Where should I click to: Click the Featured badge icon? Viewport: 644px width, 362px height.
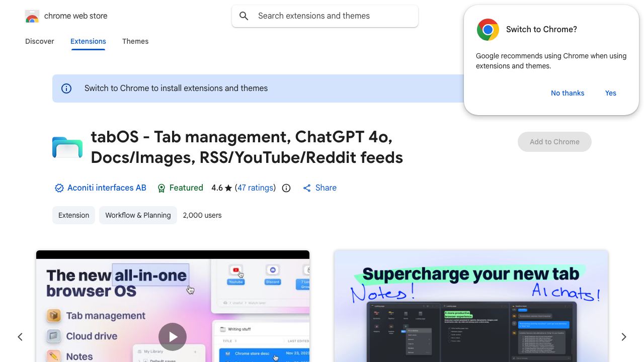[162, 188]
